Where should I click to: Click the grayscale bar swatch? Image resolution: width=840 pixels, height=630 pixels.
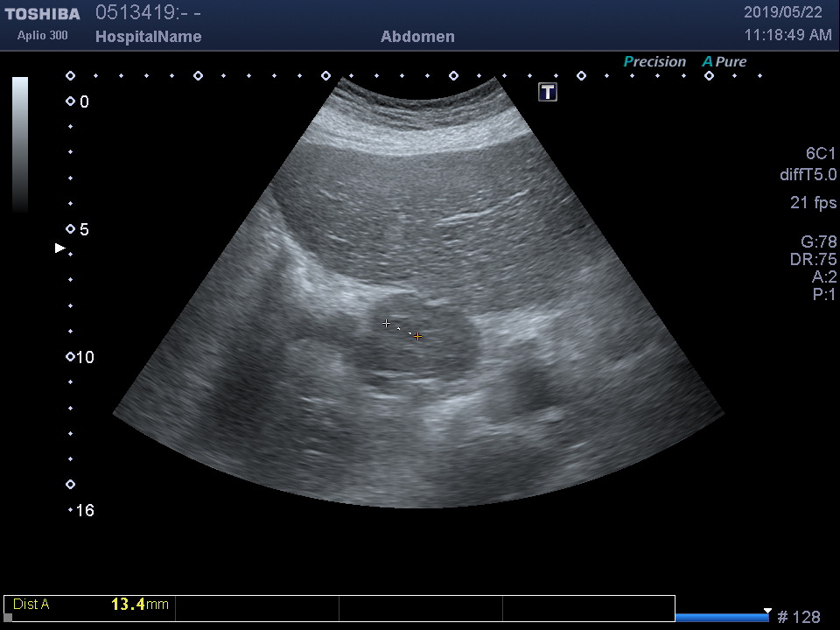[19, 144]
